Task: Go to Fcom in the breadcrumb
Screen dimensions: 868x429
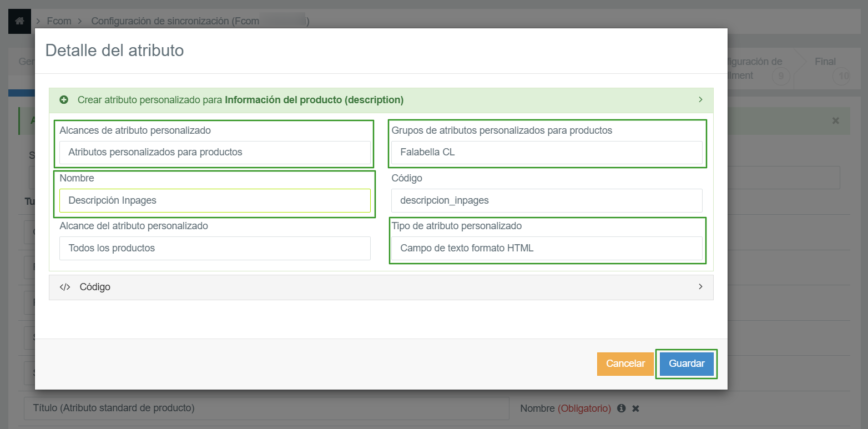Action: 58,21
